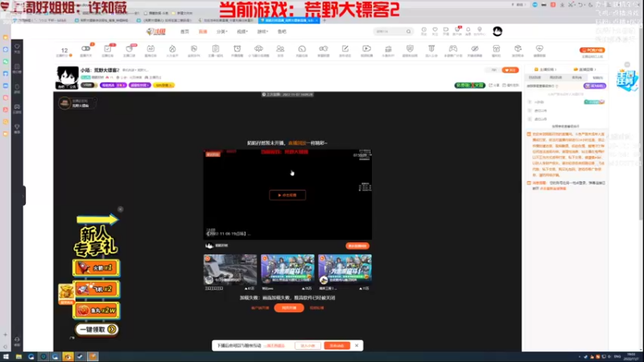Expand the right chevron link above the rank tabs
The width and height of the screenshot is (644, 362).
[585, 69]
